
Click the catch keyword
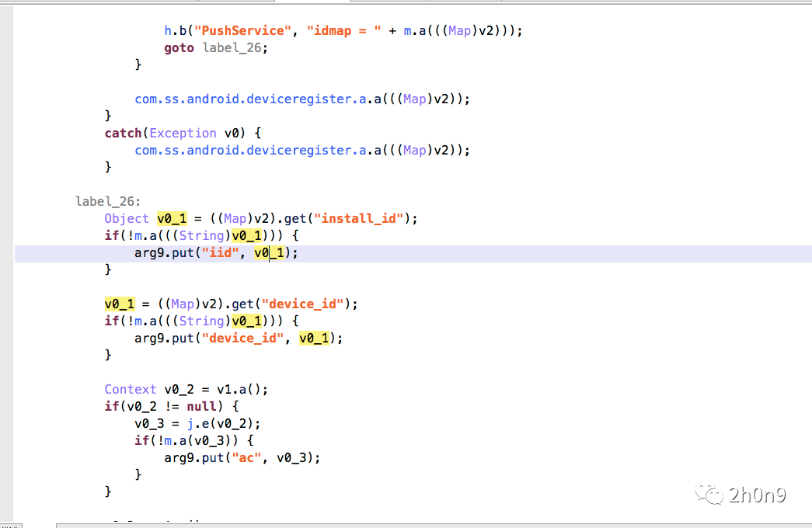point(124,133)
